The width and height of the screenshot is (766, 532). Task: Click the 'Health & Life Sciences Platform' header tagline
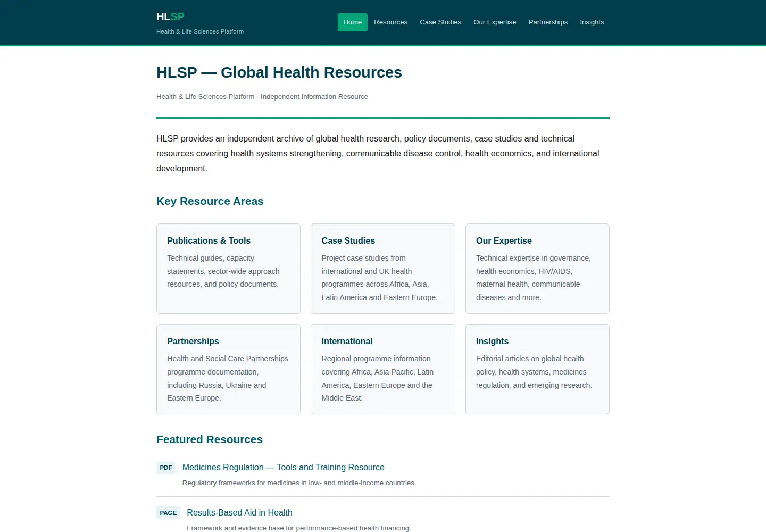tap(200, 31)
